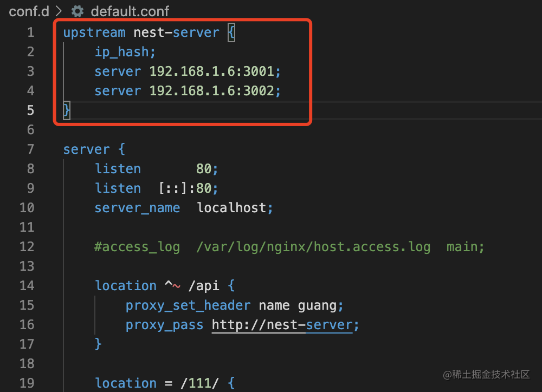Follow the http://nest-server link on line 16
The image size is (542, 392).
coord(282,325)
